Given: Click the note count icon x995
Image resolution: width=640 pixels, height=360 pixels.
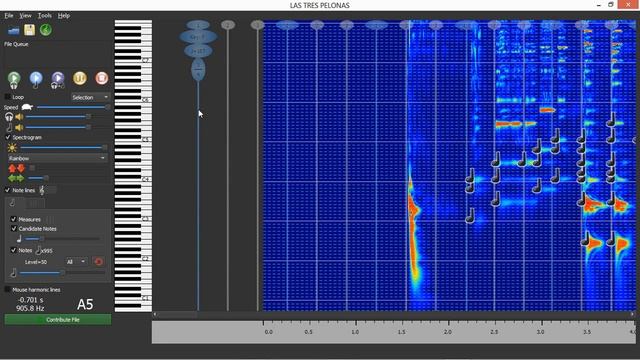Looking at the screenshot, I should 44,251.
